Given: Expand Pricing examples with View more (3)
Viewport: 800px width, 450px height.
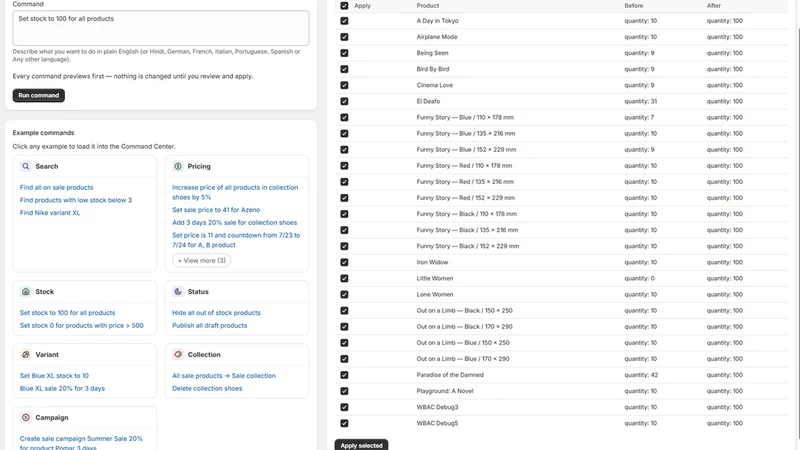Looking at the screenshot, I should tap(202, 261).
